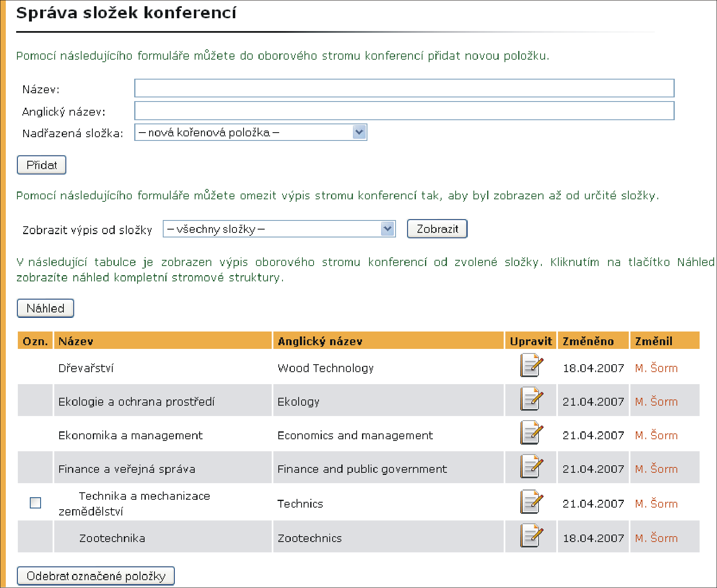Click the Název column header
The image size is (717, 588).
tap(163, 341)
